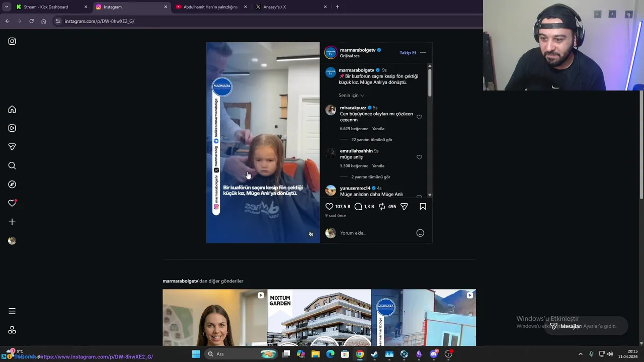Click Takip Et follow button
The height and width of the screenshot is (362, 644).
pyautogui.click(x=408, y=53)
